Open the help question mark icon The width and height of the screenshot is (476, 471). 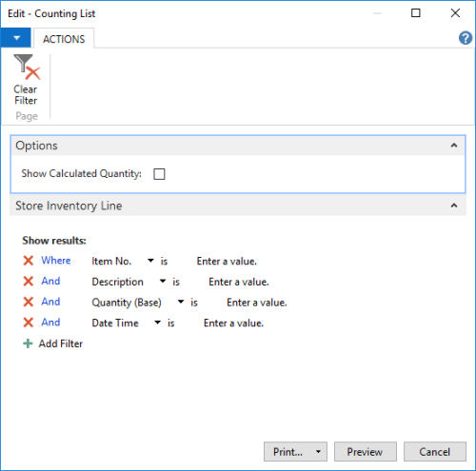(466, 38)
